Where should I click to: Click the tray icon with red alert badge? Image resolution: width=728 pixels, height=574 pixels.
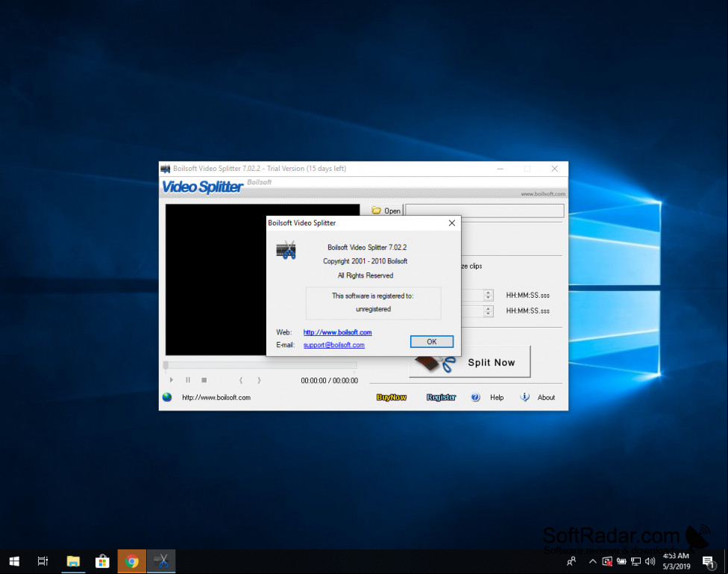pyautogui.click(x=607, y=561)
